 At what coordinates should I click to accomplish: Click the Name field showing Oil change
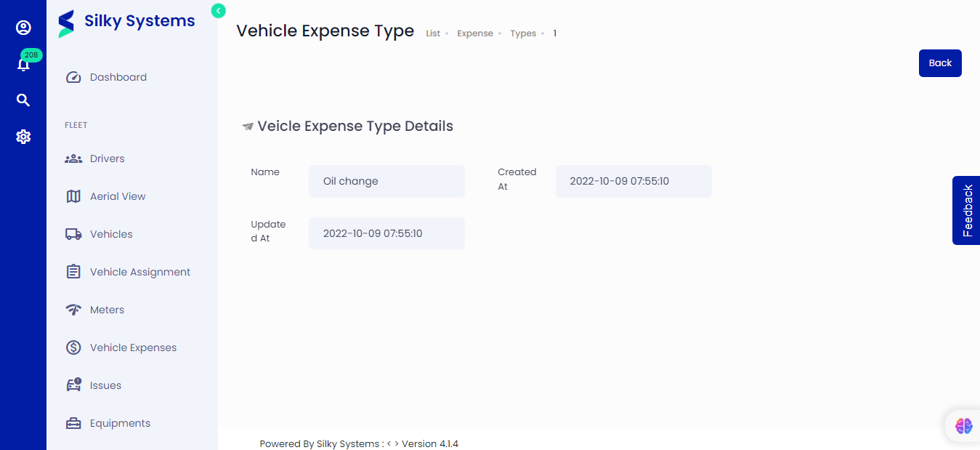click(x=386, y=181)
